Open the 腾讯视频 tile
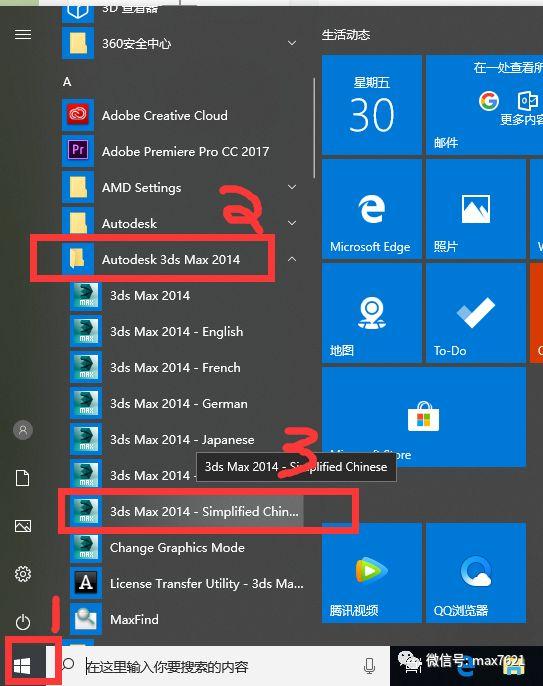 point(371,573)
